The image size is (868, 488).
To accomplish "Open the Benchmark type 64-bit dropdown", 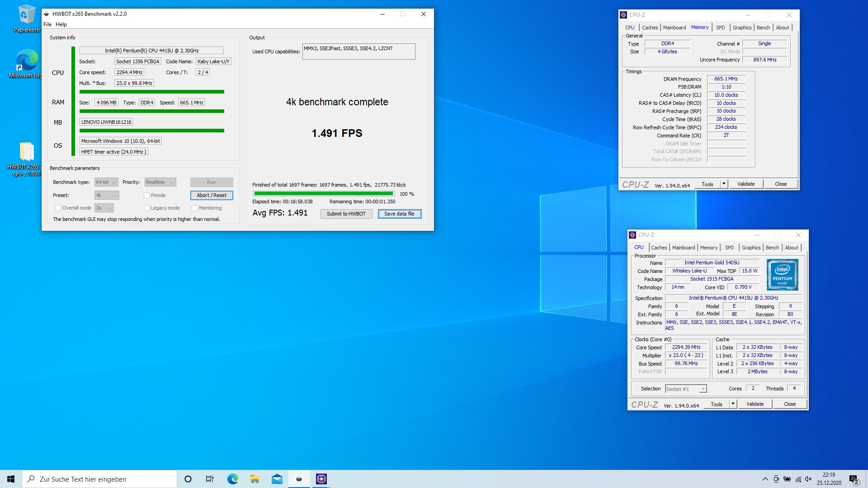I will click(106, 182).
